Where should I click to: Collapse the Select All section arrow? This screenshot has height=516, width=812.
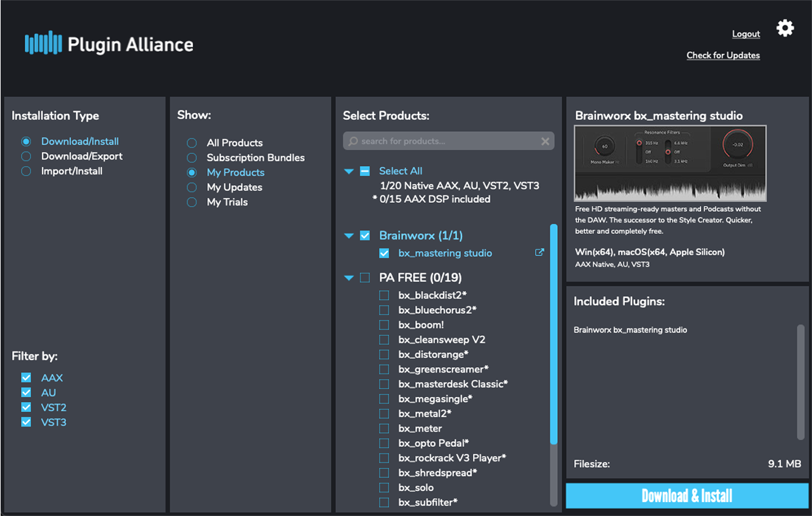(x=349, y=171)
